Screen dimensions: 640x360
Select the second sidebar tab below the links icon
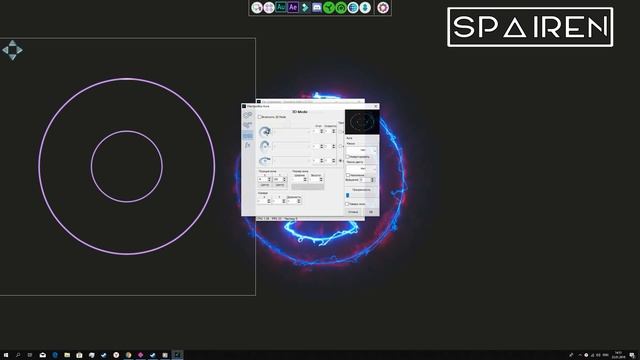pos(247,125)
